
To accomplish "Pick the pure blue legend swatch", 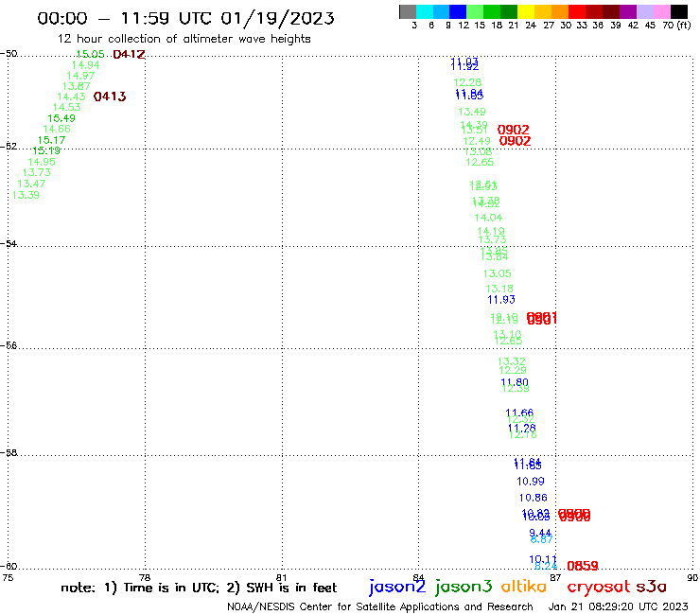I will [458, 11].
